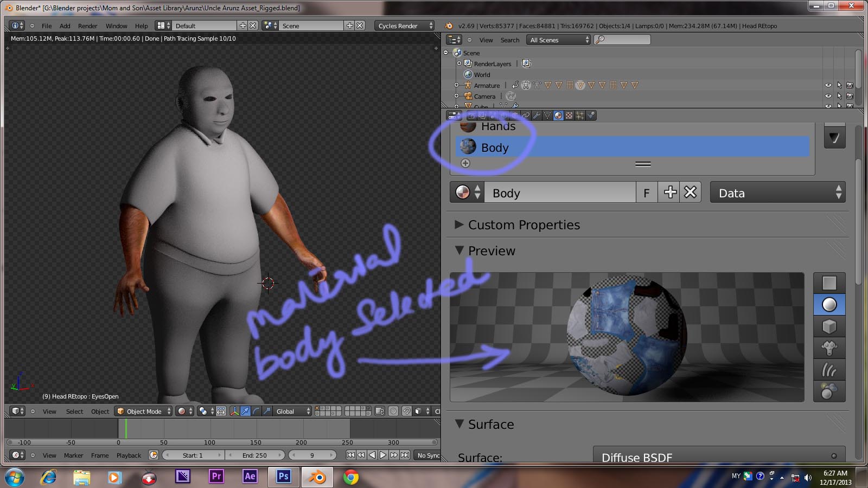Toggle the 3D manipulator axes icon
The height and width of the screenshot is (488, 868).
click(x=234, y=411)
